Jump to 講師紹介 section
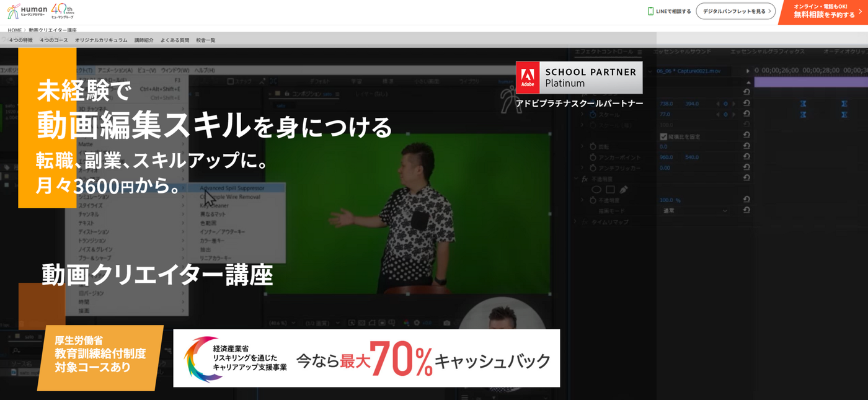The height and width of the screenshot is (400, 868). click(144, 40)
